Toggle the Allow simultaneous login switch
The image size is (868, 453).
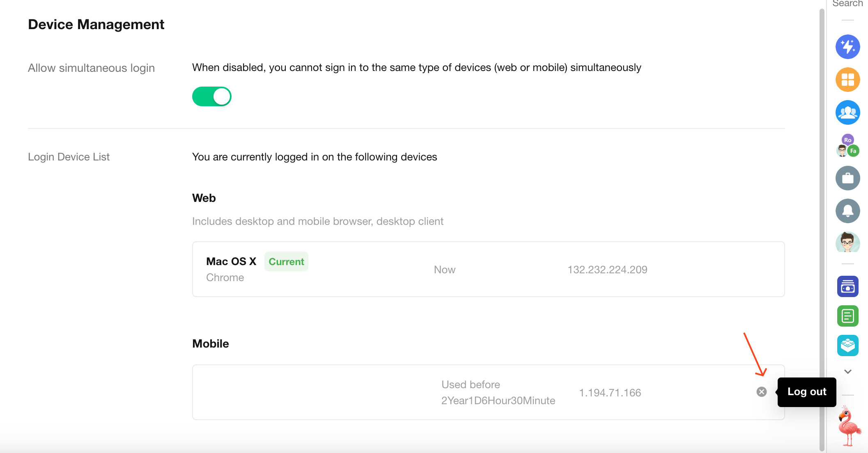(212, 96)
